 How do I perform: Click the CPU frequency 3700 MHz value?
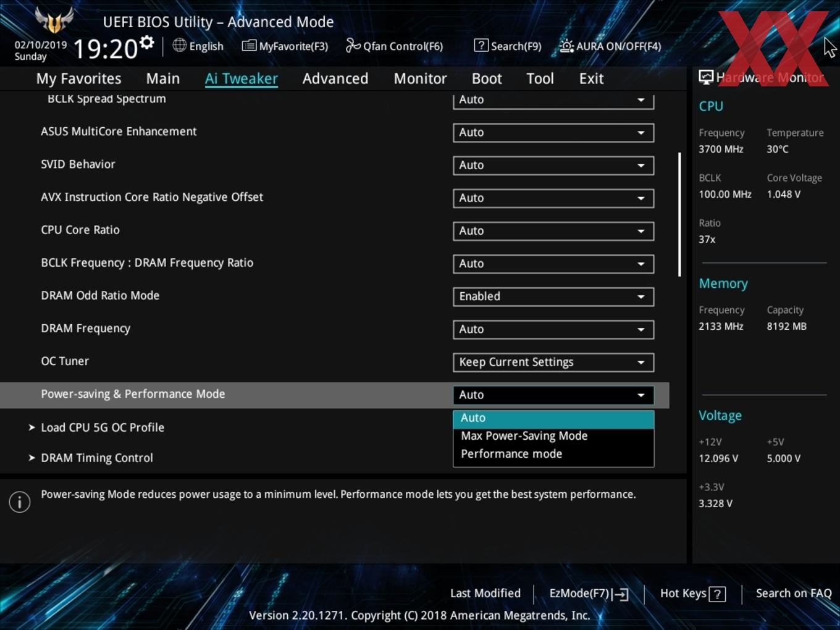pyautogui.click(x=721, y=149)
